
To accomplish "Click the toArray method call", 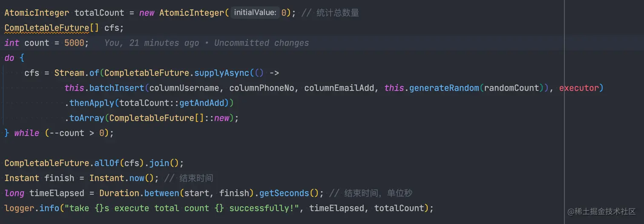I will coord(87,118).
